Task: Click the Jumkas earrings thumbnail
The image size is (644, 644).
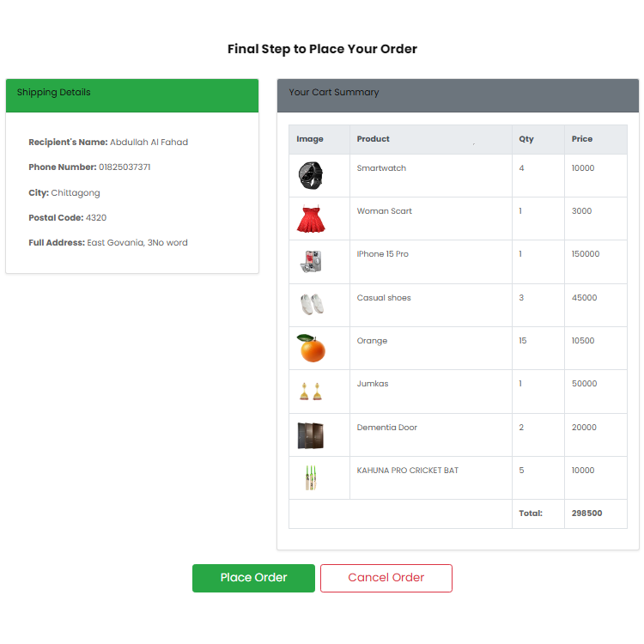Action: [311, 391]
